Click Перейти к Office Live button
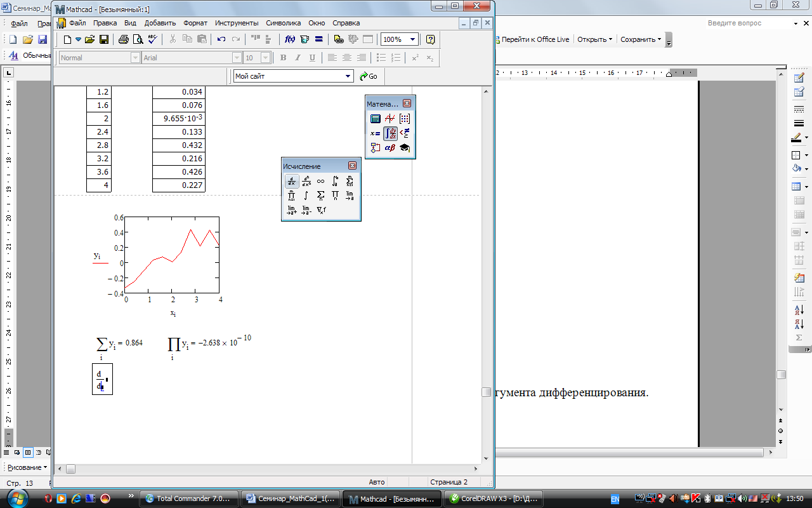 533,39
